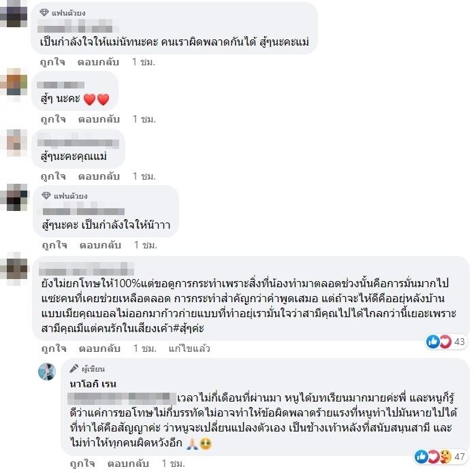View edit history via 'แก้ไขแล้ว' link

pyautogui.click(x=189, y=348)
